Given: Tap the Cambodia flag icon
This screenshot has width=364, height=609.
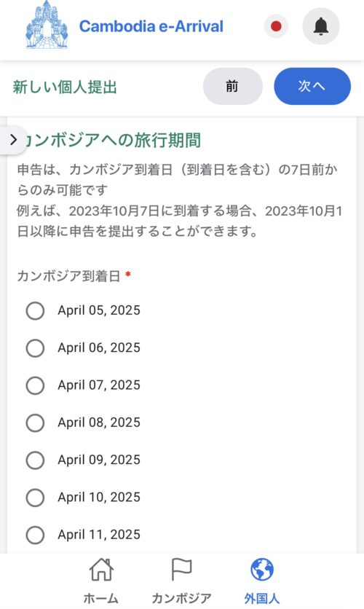Looking at the screenshot, I should click(181, 570).
